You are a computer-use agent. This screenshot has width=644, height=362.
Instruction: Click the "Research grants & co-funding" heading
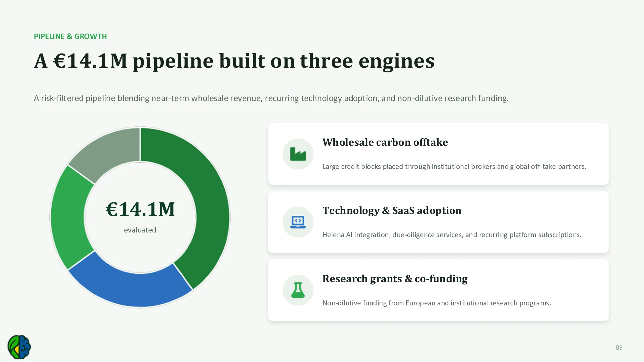395,279
